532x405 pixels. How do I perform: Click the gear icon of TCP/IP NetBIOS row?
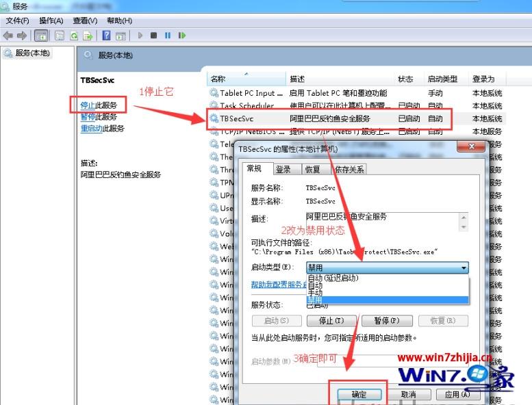coord(214,131)
